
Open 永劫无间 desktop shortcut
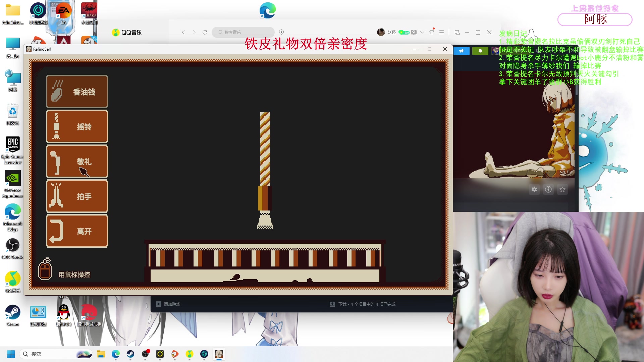click(89, 13)
